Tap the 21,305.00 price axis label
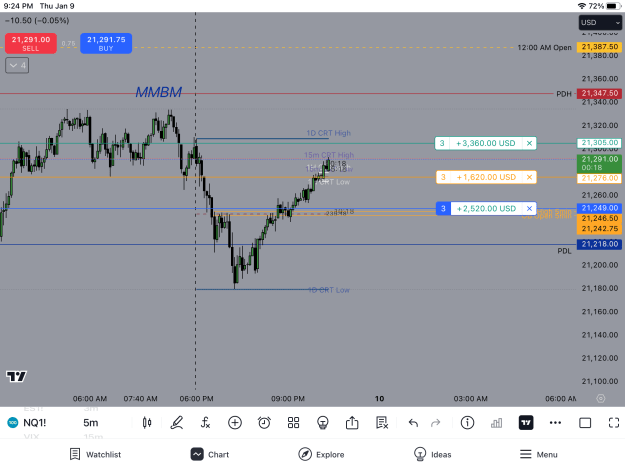 click(599, 143)
